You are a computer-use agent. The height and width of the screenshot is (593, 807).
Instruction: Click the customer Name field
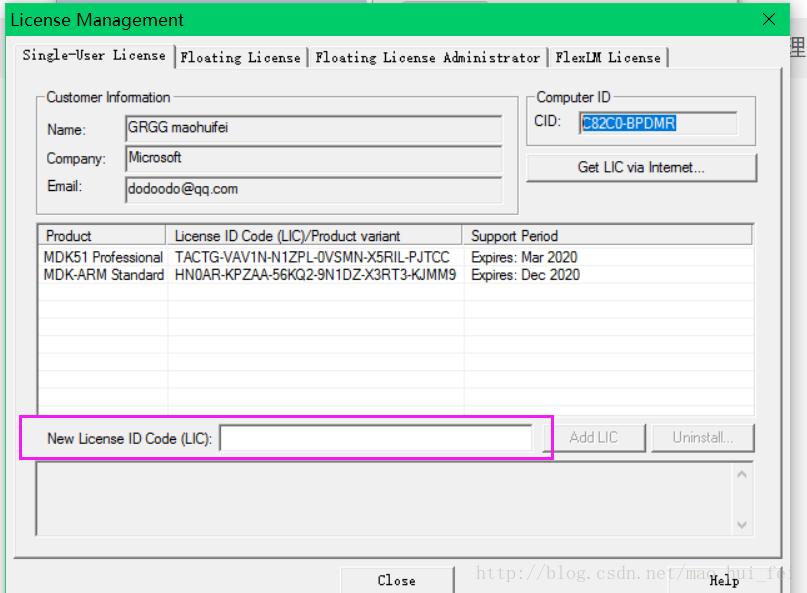coord(313,128)
